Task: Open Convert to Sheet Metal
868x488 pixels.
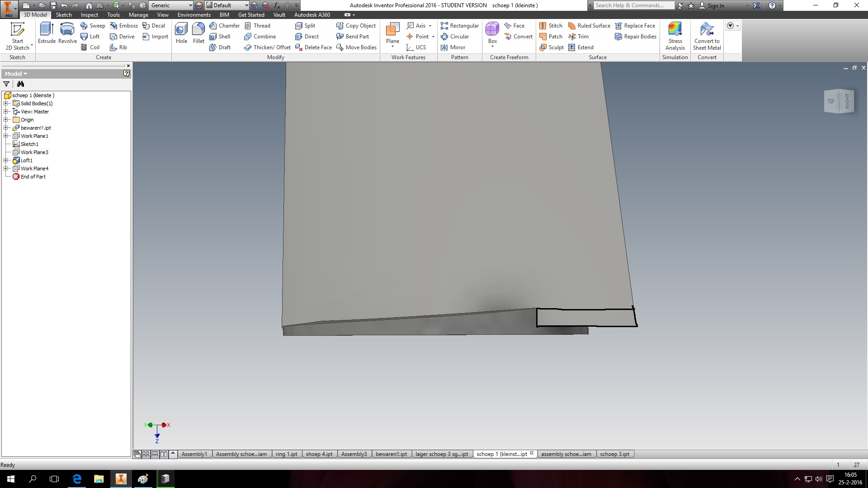Action: tap(707, 36)
